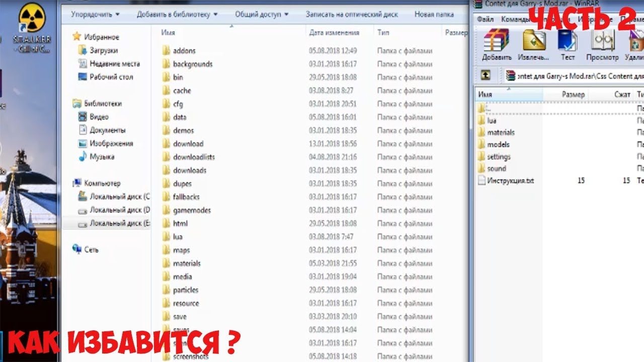This screenshot has width=644, height=362.
Task: Select the data folder icon in Explorer
Action: [166, 117]
